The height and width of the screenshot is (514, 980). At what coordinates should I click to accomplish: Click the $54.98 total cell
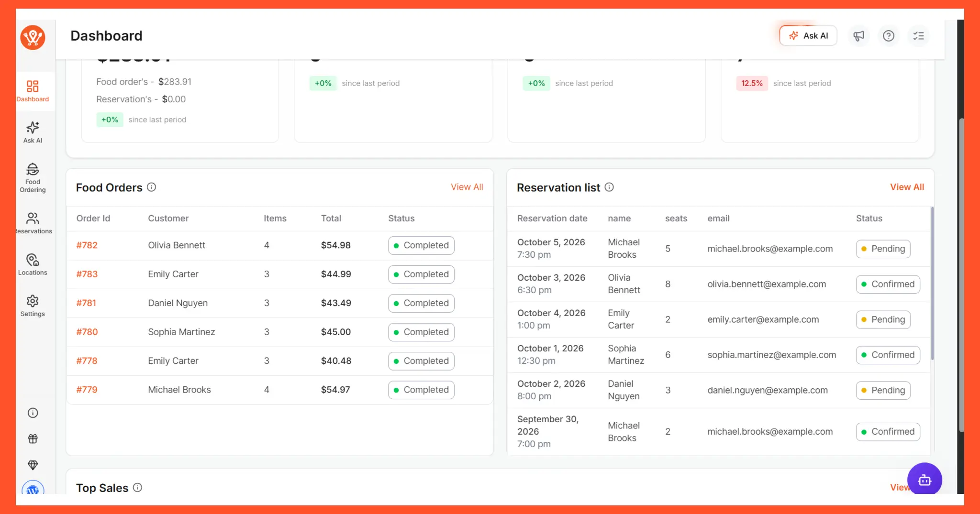coord(336,245)
